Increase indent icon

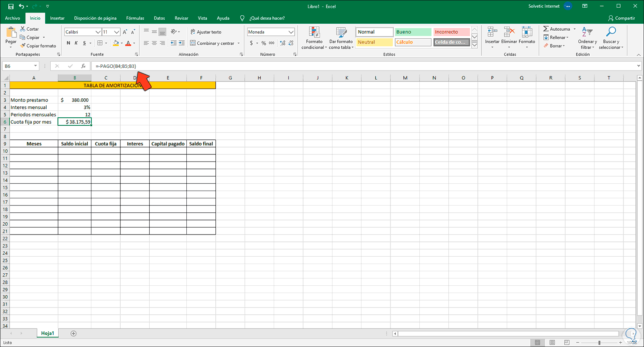click(x=182, y=43)
